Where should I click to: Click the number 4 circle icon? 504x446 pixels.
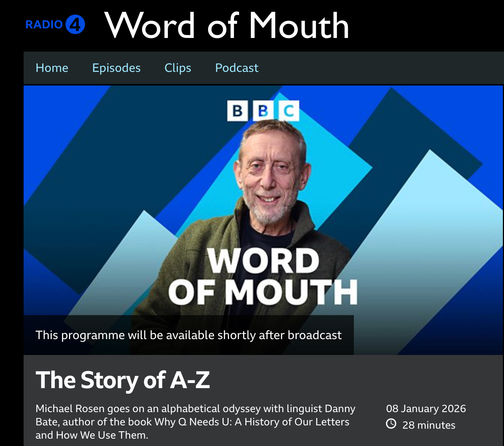(75, 25)
